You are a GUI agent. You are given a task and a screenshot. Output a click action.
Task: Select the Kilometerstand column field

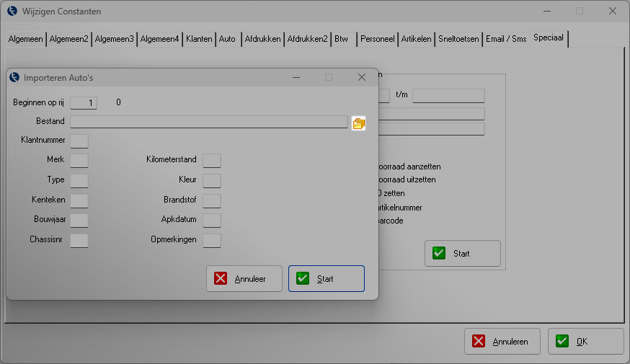tap(212, 160)
